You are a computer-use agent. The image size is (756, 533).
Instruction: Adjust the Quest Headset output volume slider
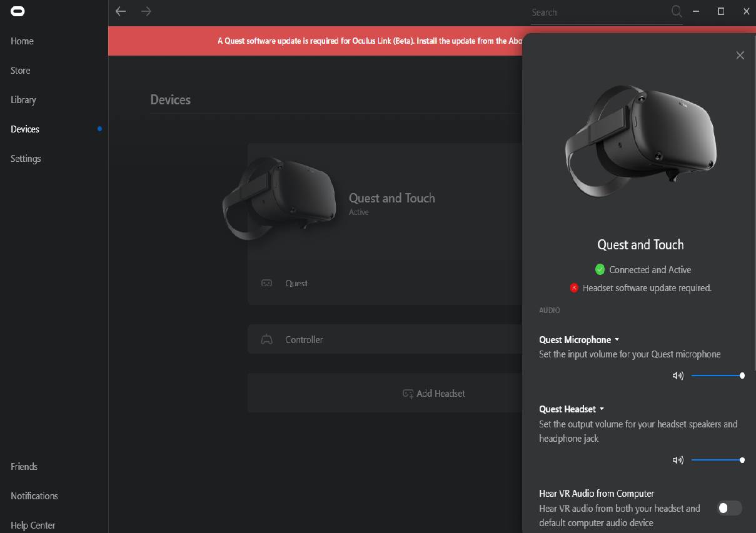click(717, 460)
